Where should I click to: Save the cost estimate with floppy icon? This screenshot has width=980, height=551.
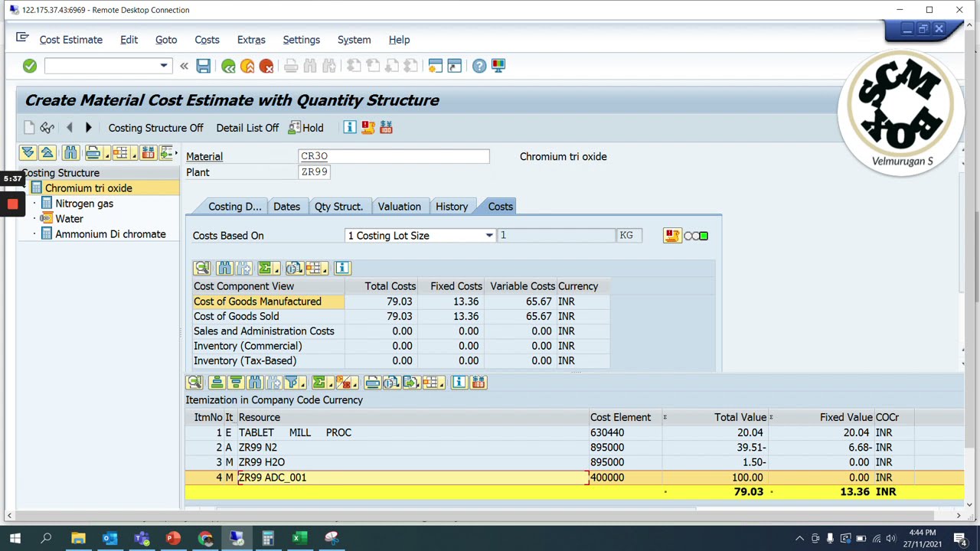pos(203,66)
